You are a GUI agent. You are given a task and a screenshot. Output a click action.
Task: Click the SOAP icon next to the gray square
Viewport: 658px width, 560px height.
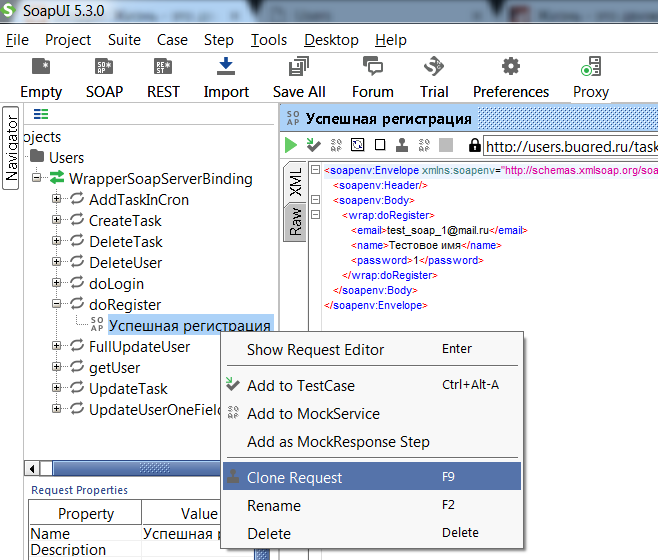pos(424,145)
